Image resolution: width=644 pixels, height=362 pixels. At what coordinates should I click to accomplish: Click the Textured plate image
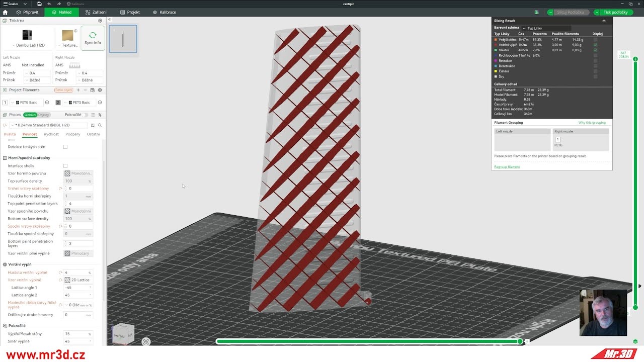pos(67,35)
